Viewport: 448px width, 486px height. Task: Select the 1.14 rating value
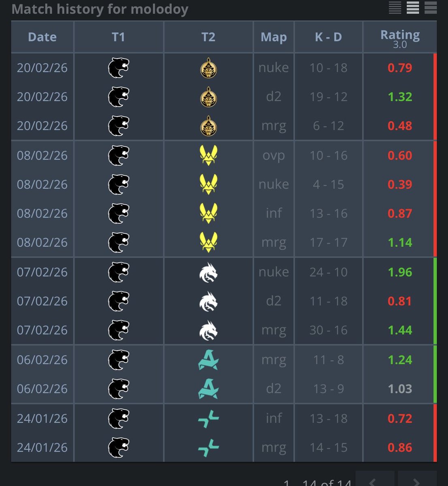coord(400,242)
